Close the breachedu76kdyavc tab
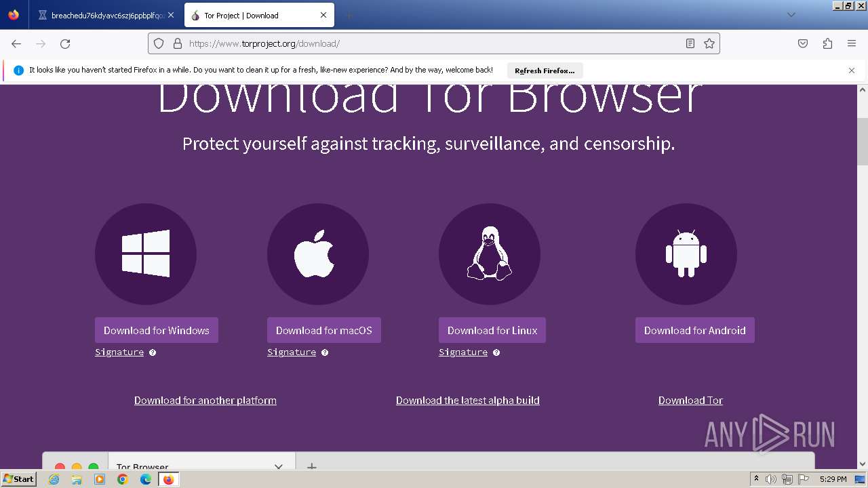The image size is (868, 488). click(x=172, y=15)
